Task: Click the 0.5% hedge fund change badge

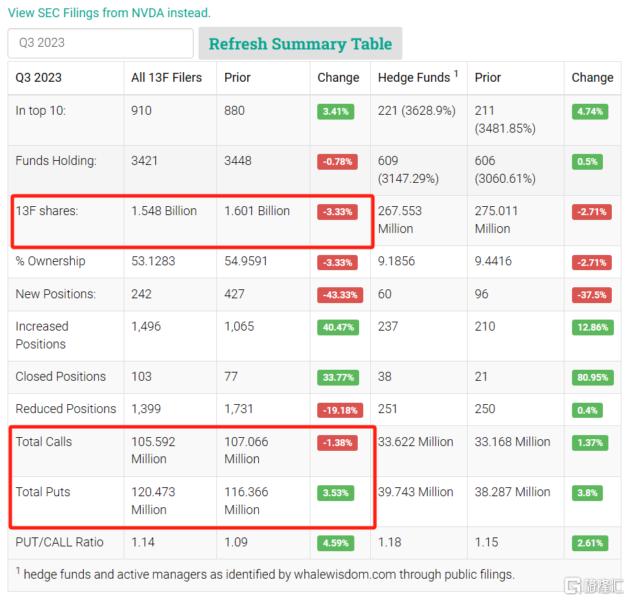Action: [587, 162]
